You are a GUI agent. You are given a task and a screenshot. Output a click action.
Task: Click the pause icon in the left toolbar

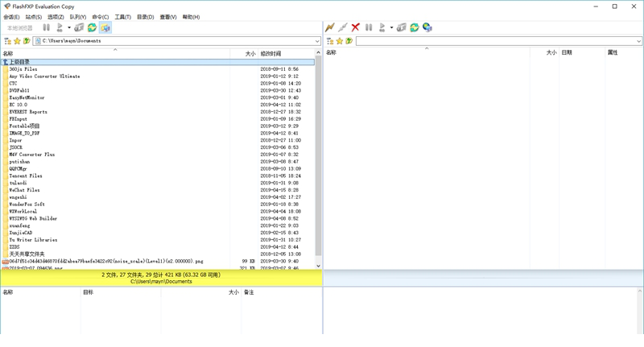[x=47, y=27]
